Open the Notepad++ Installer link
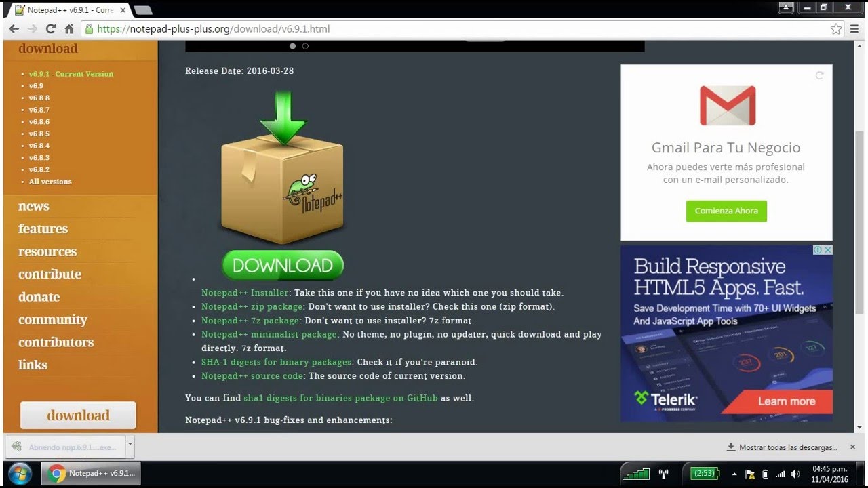The image size is (868, 488). [x=245, y=293]
